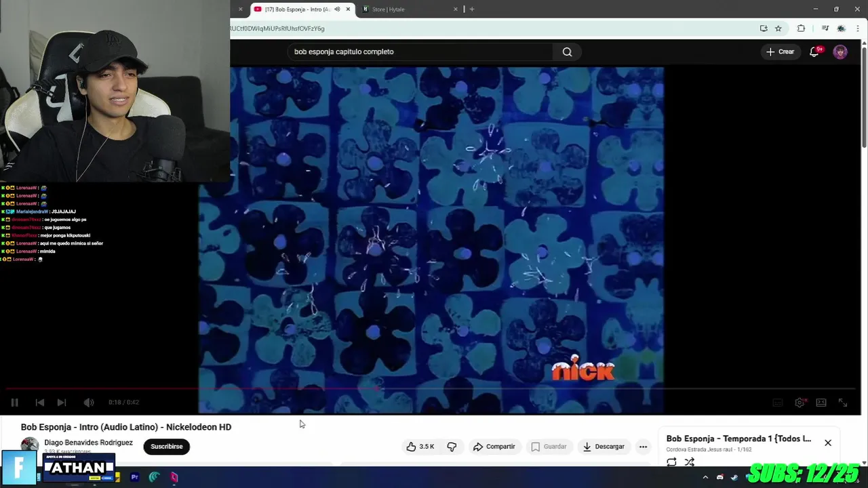
Task: Focus the search box with 'bob esponja capitulo completo'
Action: click(x=420, y=52)
